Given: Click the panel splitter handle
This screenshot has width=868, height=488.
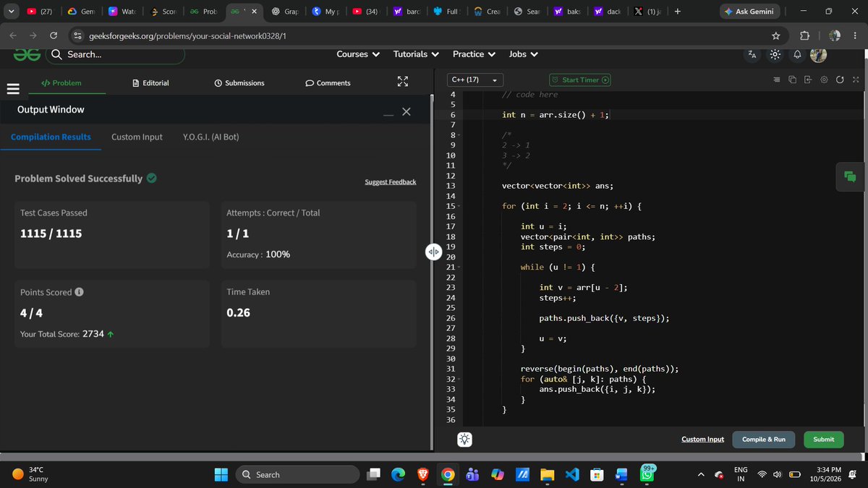Looking at the screenshot, I should [433, 252].
